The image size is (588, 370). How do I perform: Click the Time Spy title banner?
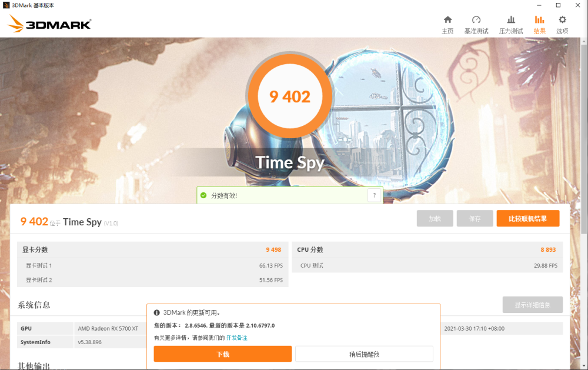click(290, 162)
